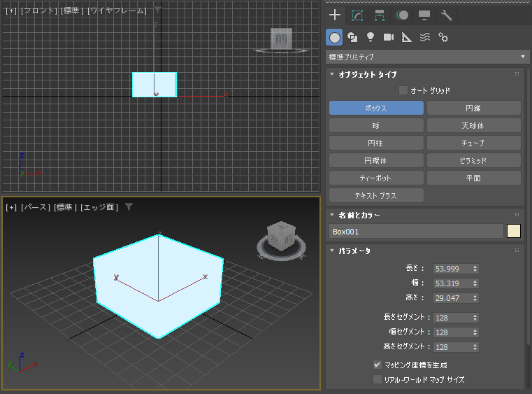The height and width of the screenshot is (394, 532).
Task: Click the 幅 spinner arrows
Action: [x=475, y=283]
